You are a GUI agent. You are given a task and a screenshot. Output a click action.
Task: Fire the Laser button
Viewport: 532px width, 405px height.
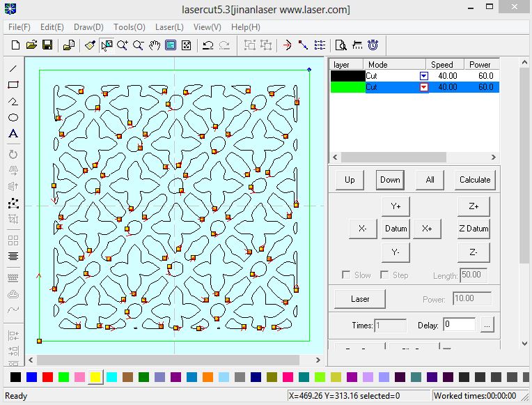point(360,299)
